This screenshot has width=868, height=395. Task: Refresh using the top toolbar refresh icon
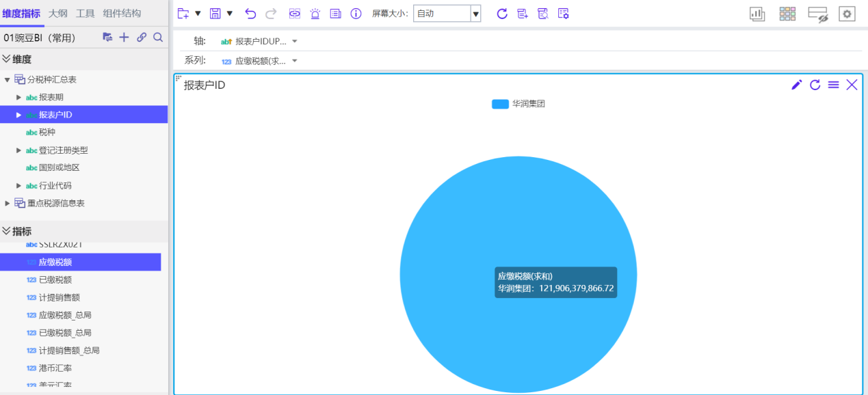tap(502, 14)
